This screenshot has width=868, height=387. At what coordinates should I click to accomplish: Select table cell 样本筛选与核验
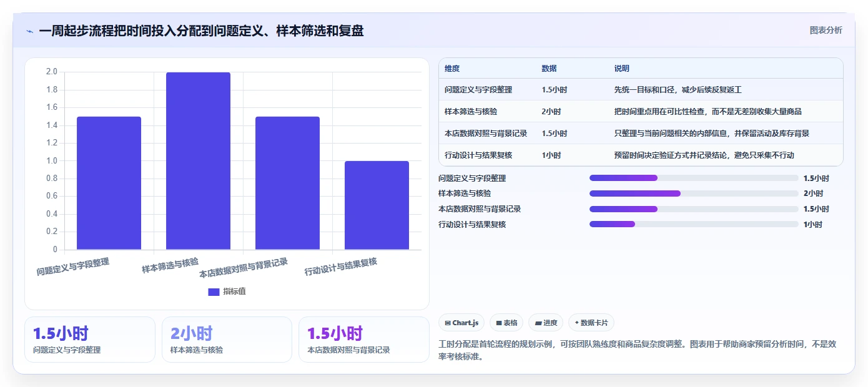471,112
